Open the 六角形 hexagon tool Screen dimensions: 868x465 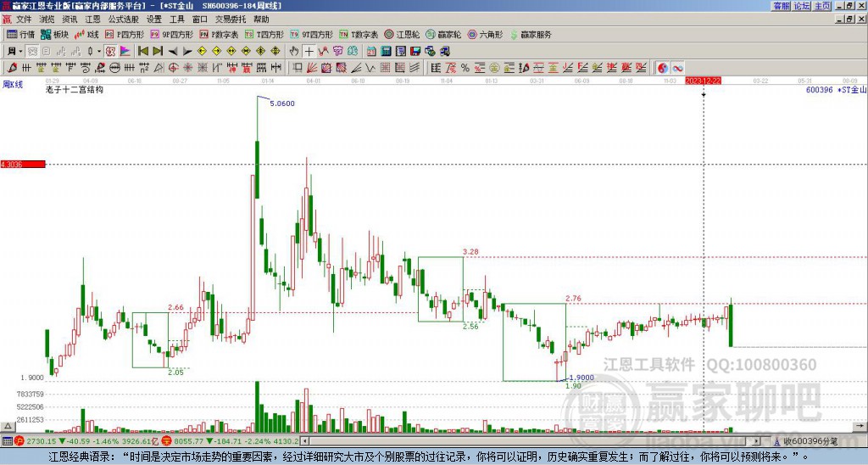[x=485, y=34]
